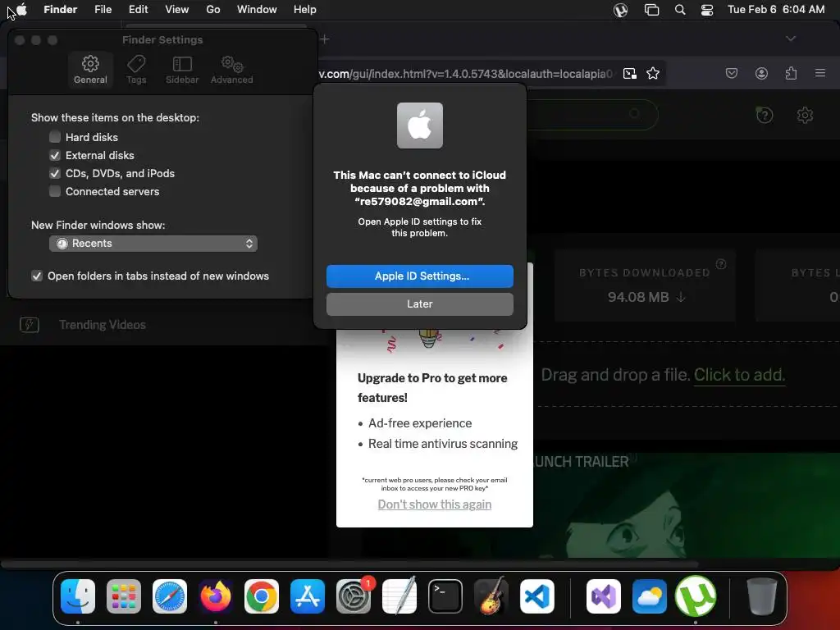Image resolution: width=840 pixels, height=630 pixels.
Task: Click Don't show this again link
Action: point(435,504)
